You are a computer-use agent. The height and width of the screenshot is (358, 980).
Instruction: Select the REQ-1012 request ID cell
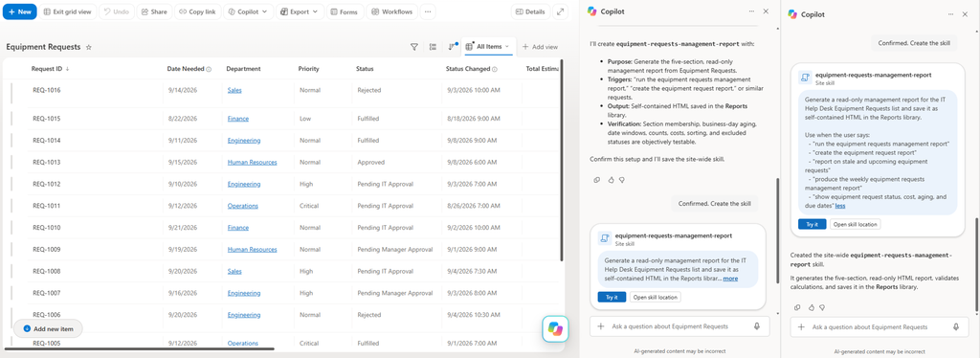pyautogui.click(x=47, y=185)
